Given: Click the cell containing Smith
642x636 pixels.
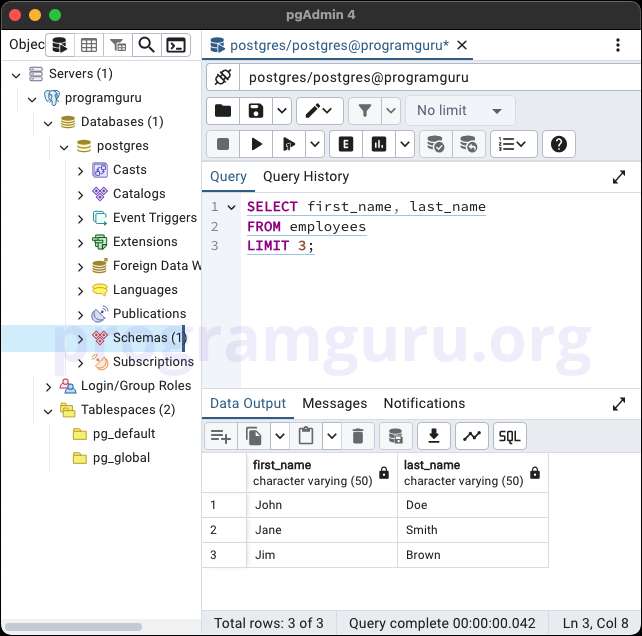Looking at the screenshot, I should [473, 530].
